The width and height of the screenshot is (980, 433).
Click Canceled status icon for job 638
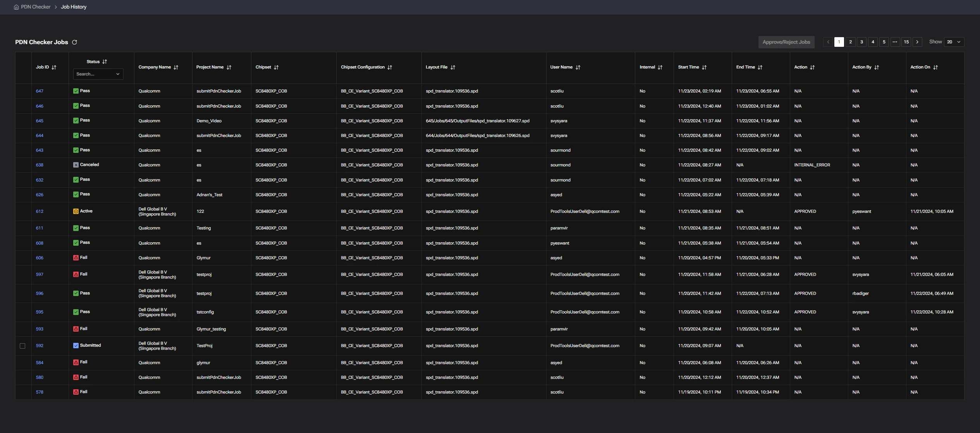click(76, 165)
